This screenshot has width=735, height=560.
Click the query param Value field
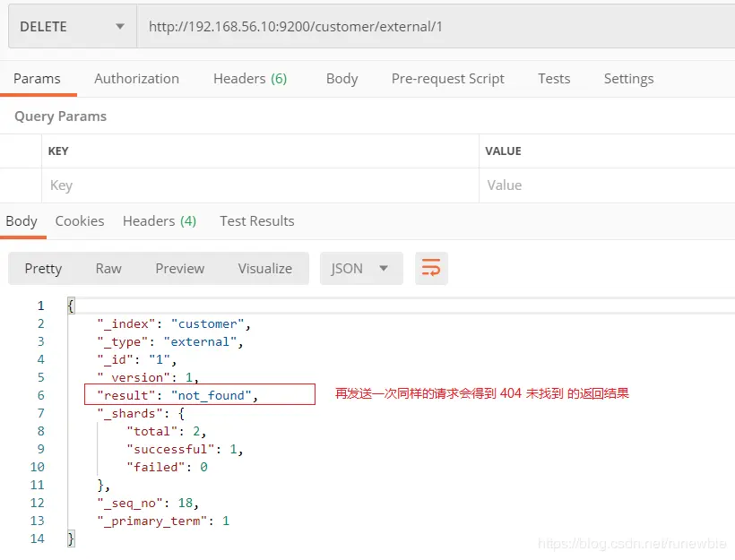pyautogui.click(x=607, y=185)
